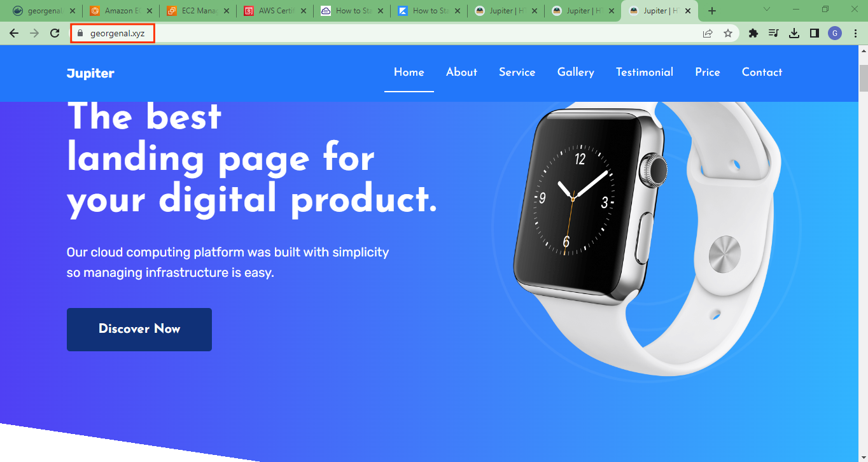
Task: Share this page via the share icon
Action: [708, 34]
